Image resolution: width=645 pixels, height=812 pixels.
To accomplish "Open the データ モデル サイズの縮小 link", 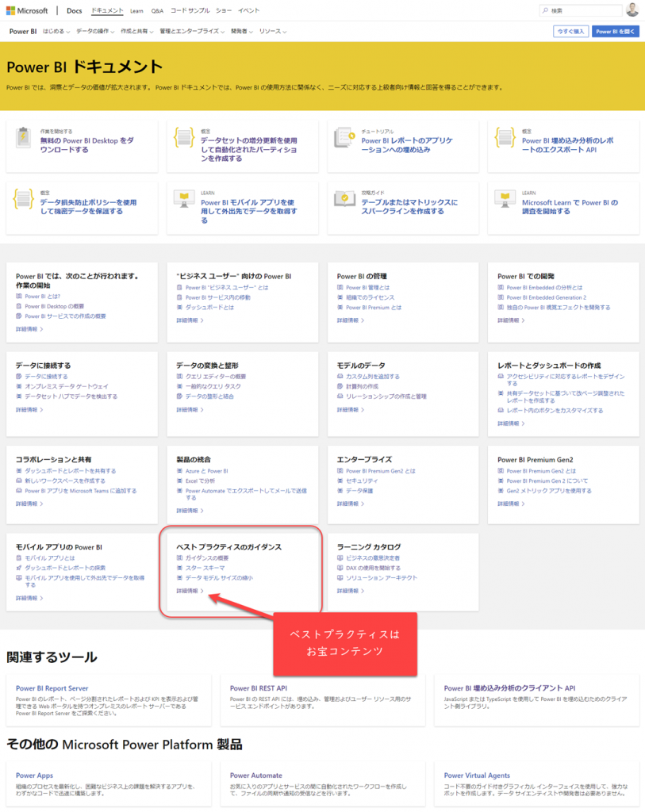I will click(219, 577).
